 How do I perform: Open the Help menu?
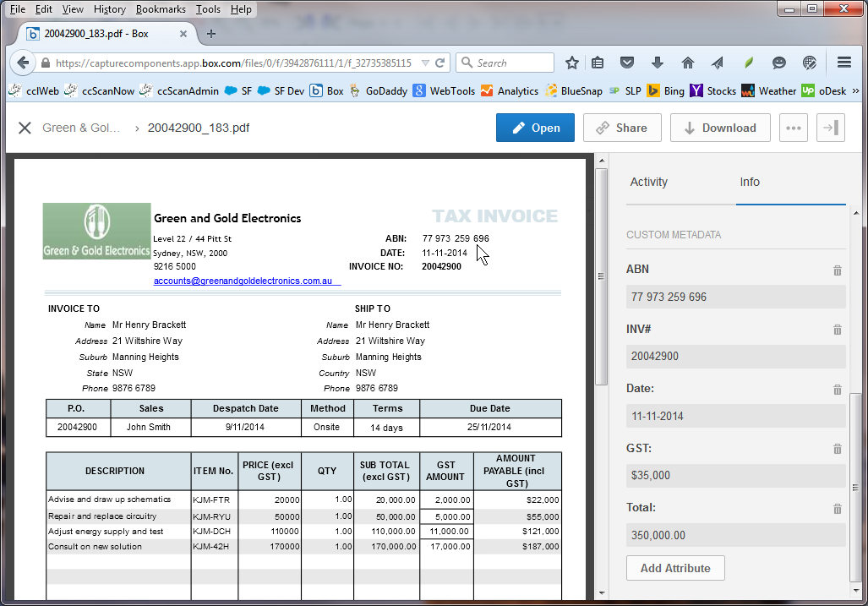pyautogui.click(x=241, y=8)
